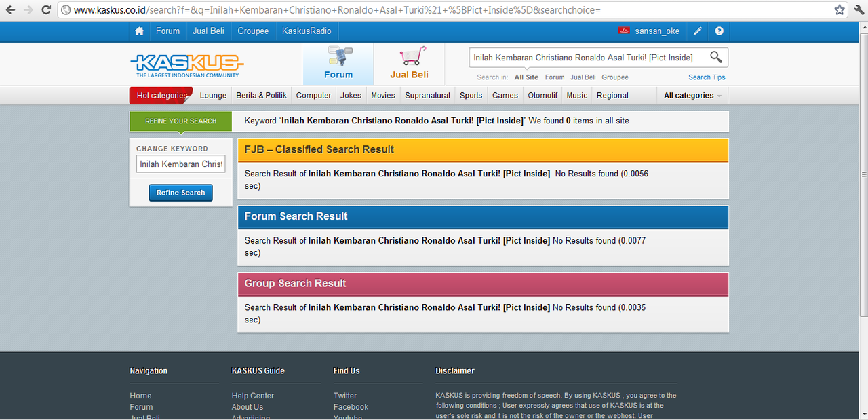Open Jual Beli in the top blue bar
Screen dimensions: 868x420
[209, 31]
